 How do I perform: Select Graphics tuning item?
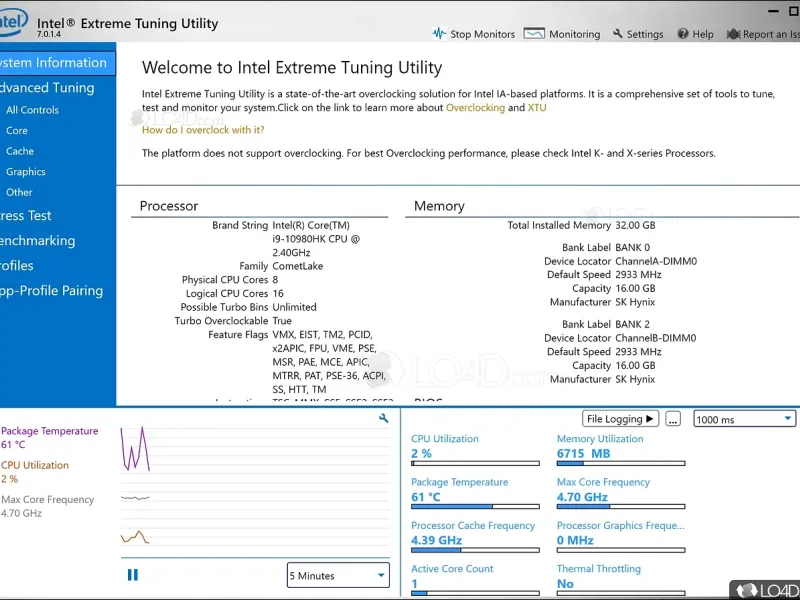pyautogui.click(x=26, y=172)
